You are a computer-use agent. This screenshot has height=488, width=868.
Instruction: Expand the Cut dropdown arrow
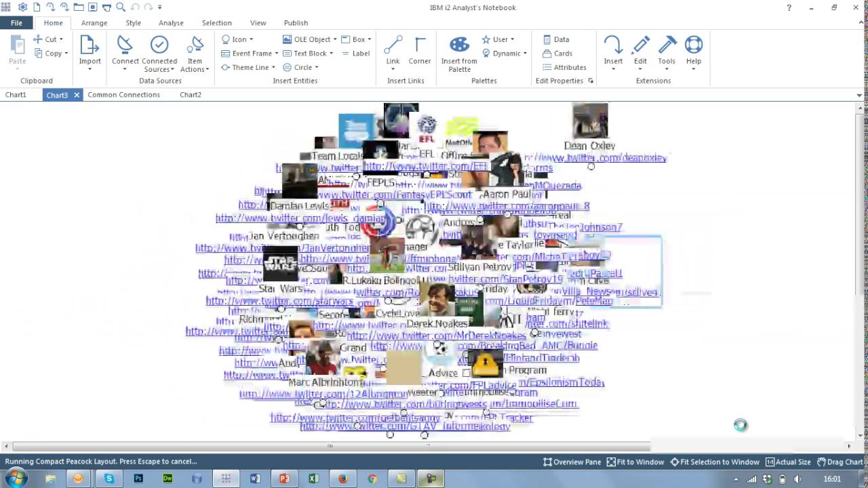[61, 39]
